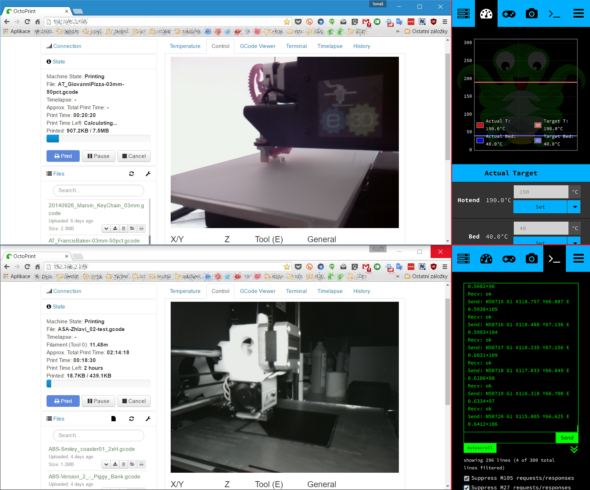The height and width of the screenshot is (490, 590).
Task: Open camera icon in top mobile panel
Action: click(x=531, y=14)
